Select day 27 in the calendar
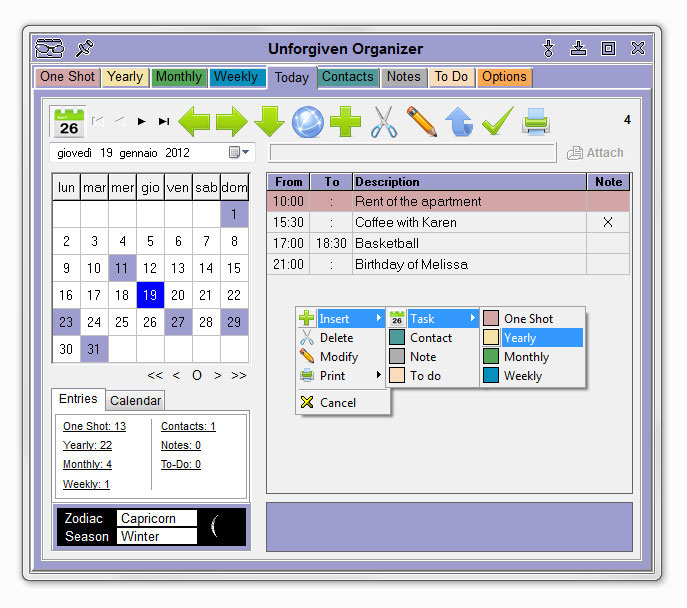Image resolution: width=687 pixels, height=608 pixels. tap(178, 323)
